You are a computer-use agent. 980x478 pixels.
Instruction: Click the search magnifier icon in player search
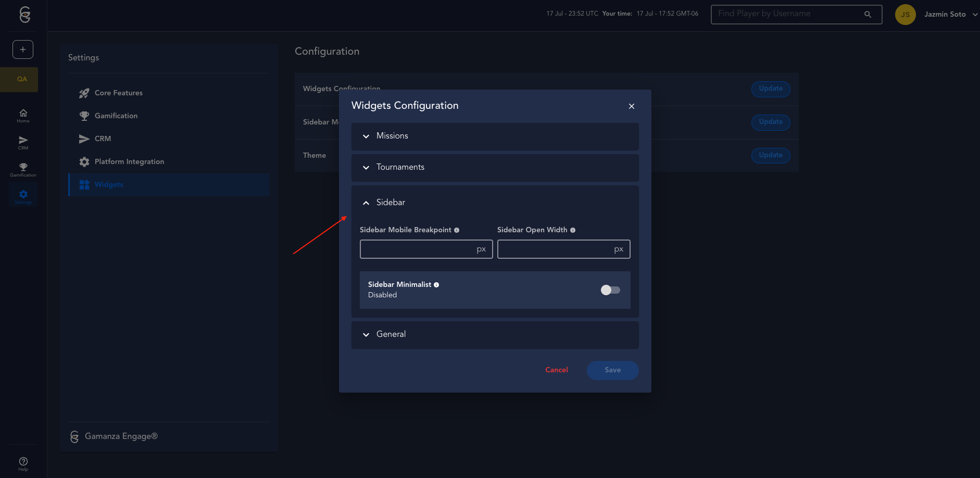click(868, 15)
